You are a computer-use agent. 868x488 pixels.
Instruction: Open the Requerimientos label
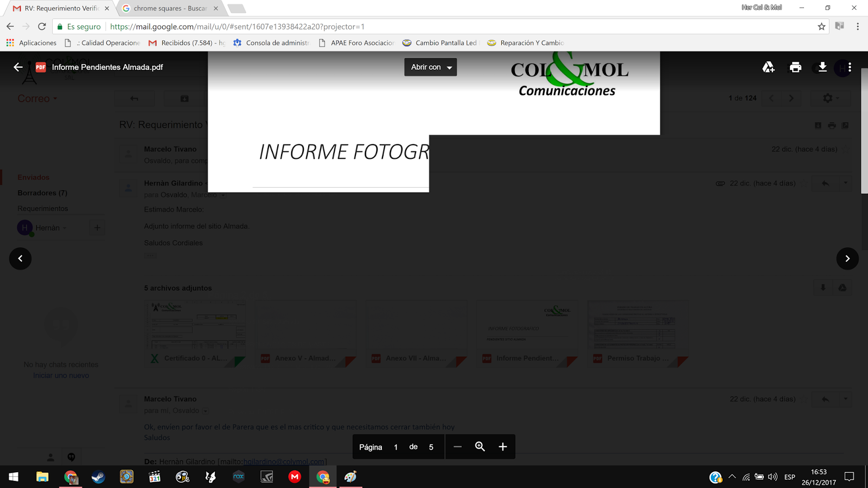point(43,209)
